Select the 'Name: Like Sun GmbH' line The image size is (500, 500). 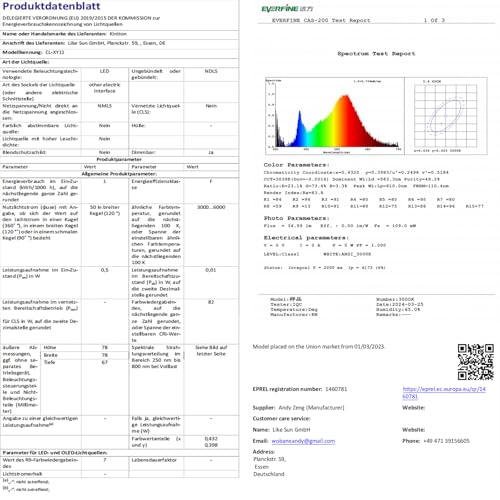pos(281,430)
